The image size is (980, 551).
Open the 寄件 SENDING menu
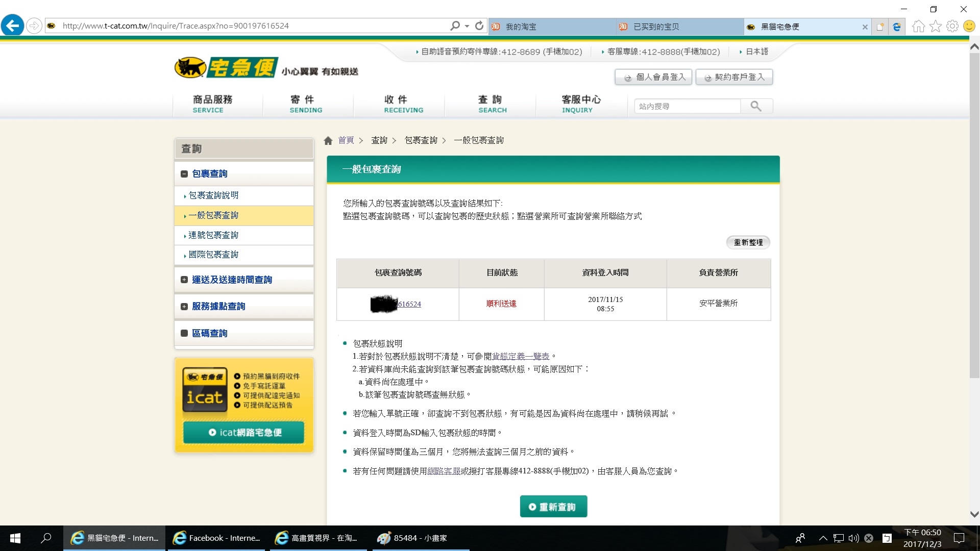306,104
